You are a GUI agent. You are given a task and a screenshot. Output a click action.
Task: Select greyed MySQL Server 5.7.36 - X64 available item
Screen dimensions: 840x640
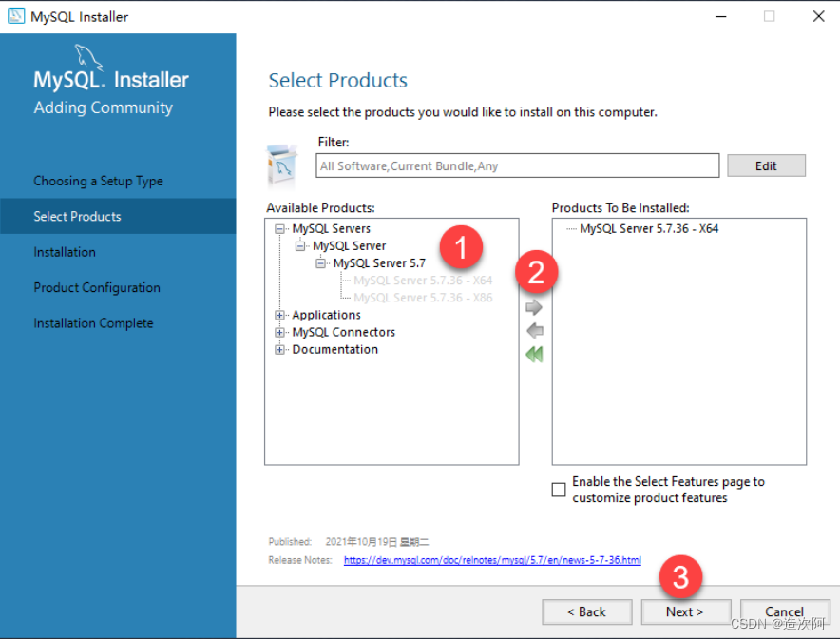click(x=423, y=281)
